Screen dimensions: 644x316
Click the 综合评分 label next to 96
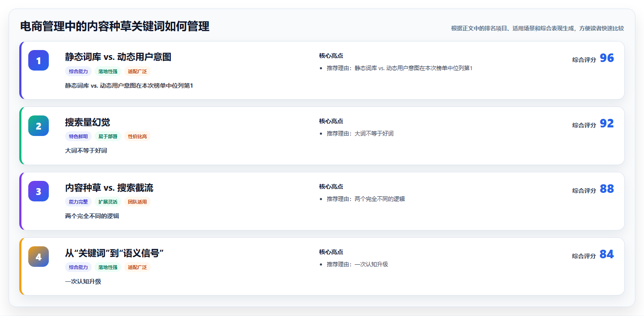coord(584,60)
